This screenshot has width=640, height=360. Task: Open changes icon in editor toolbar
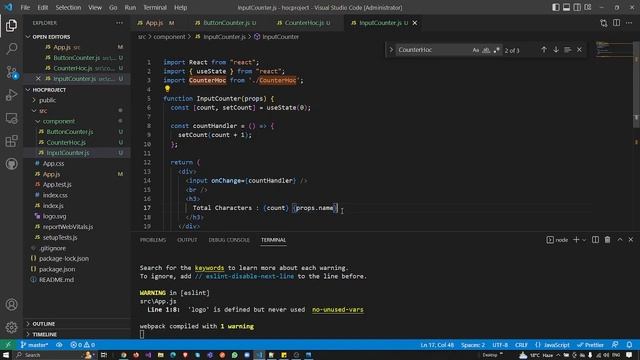pos(604,23)
